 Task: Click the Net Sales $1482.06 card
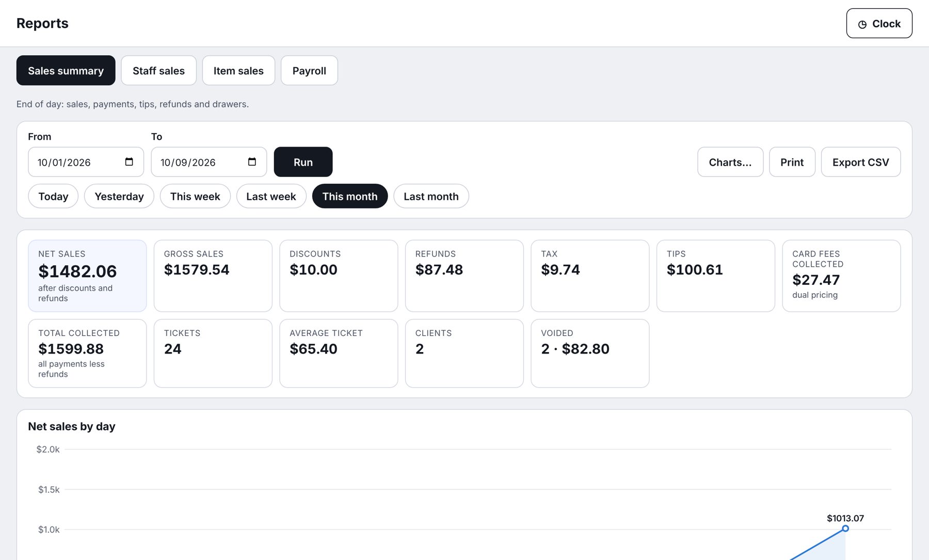click(x=87, y=276)
